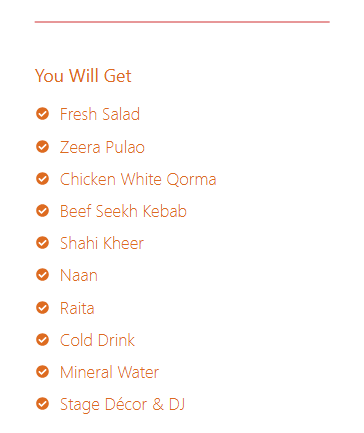Select the Beef Seekh Kebab entry

click(x=123, y=211)
